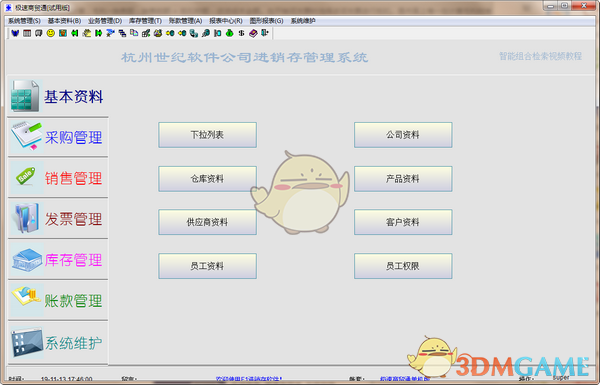Click the purple book toolbar icon

(x=253, y=33)
